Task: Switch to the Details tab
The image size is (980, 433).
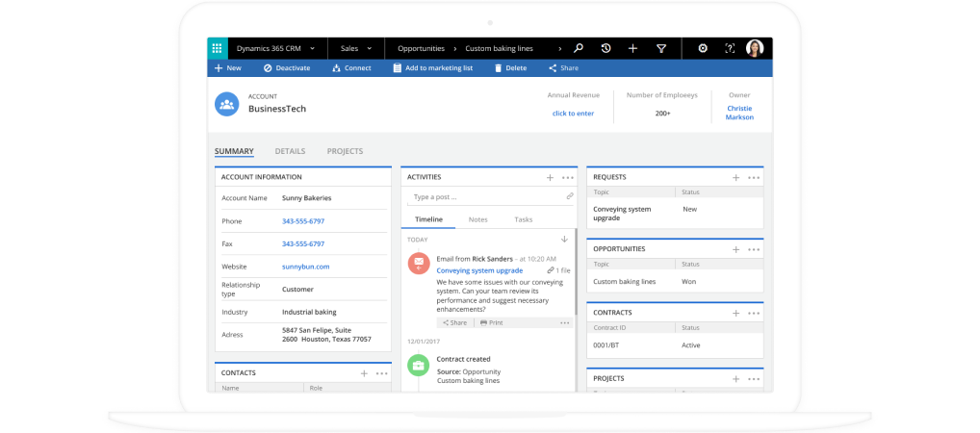Action: click(290, 151)
